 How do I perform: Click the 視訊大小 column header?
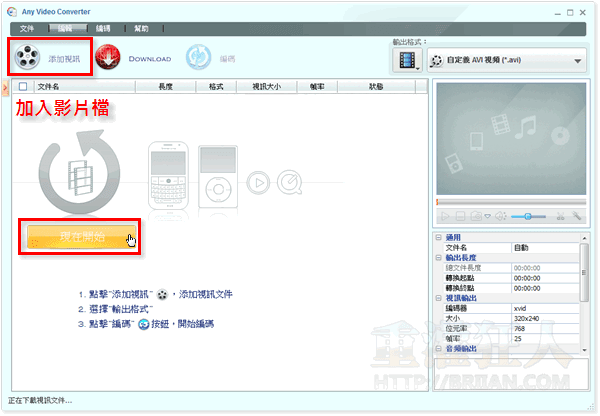click(x=267, y=87)
